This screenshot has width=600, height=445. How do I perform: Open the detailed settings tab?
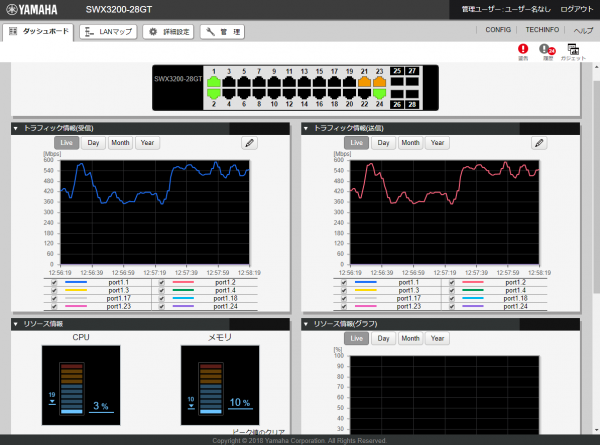(x=168, y=32)
